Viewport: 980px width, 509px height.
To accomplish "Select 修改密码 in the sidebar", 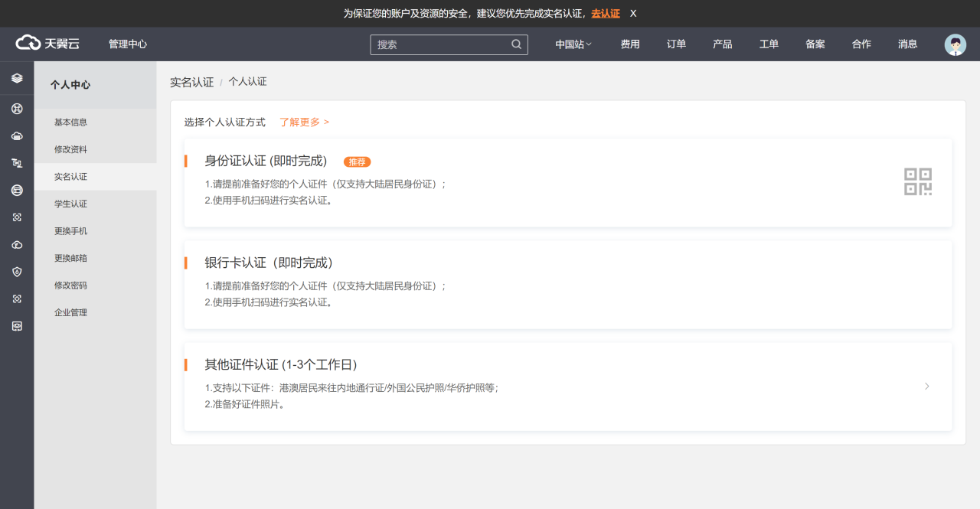I will pyautogui.click(x=95, y=285).
